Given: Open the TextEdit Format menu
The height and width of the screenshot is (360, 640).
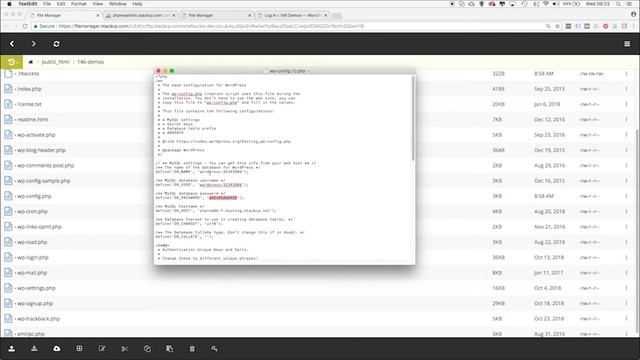Looking at the screenshot, I should [79, 4].
